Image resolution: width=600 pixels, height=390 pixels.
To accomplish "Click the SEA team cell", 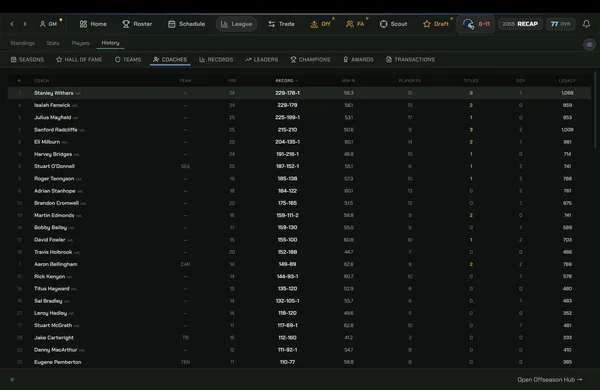I will pyautogui.click(x=185, y=166).
